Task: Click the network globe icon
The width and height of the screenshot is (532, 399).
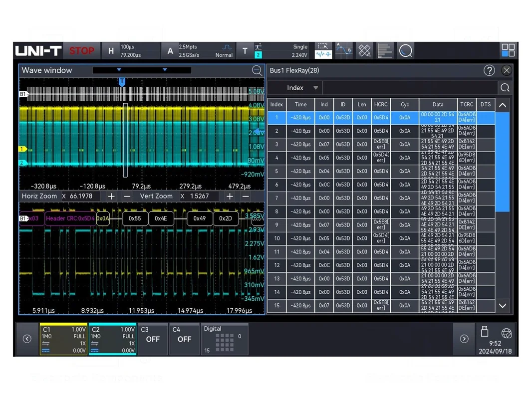Action: point(506,333)
